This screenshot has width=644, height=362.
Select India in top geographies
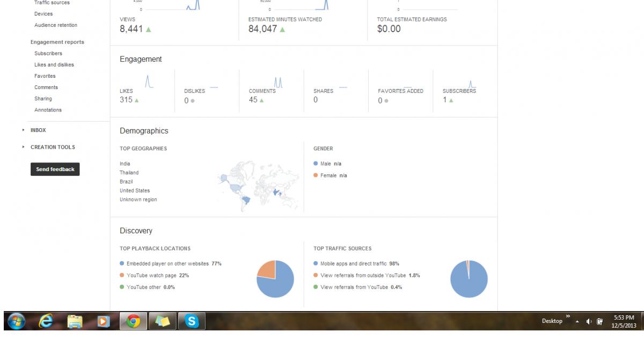[x=125, y=164]
